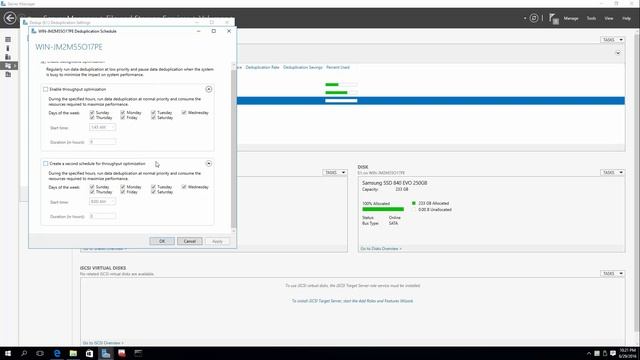Click the refresh icon in header

pos(534,18)
